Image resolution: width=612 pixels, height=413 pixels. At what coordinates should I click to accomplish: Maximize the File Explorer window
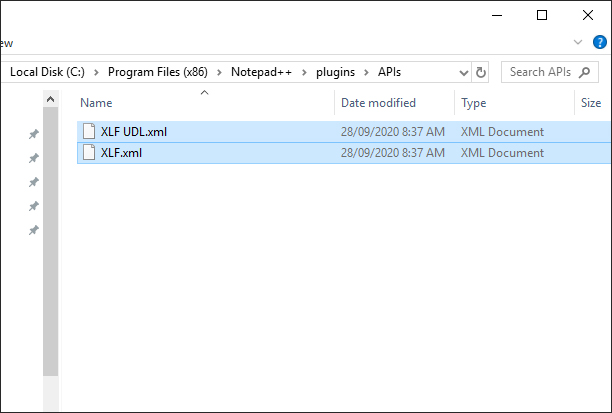click(542, 15)
